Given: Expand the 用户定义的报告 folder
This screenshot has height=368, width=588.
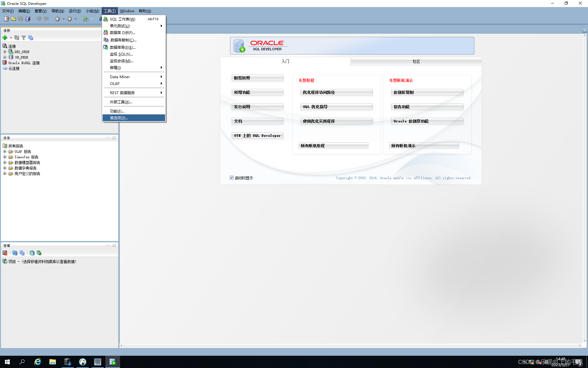Looking at the screenshot, I should [5, 174].
